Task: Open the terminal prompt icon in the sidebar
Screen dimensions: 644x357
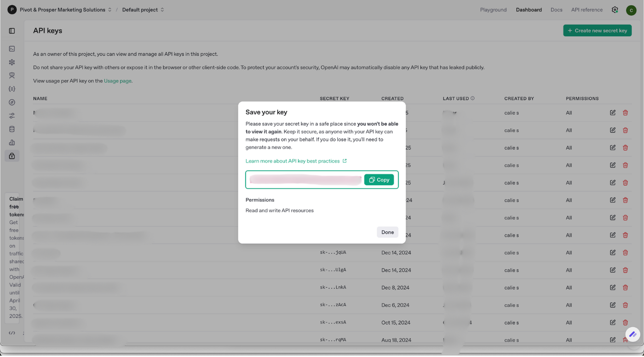Action: (x=12, y=49)
